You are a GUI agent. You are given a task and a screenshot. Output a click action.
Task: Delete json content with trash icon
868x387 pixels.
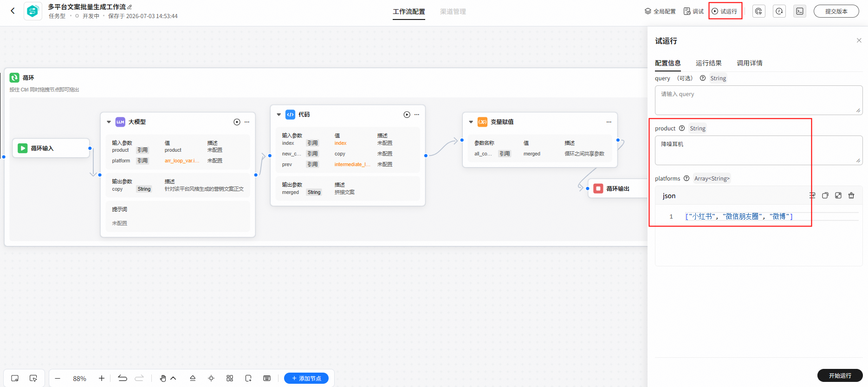[x=851, y=195]
